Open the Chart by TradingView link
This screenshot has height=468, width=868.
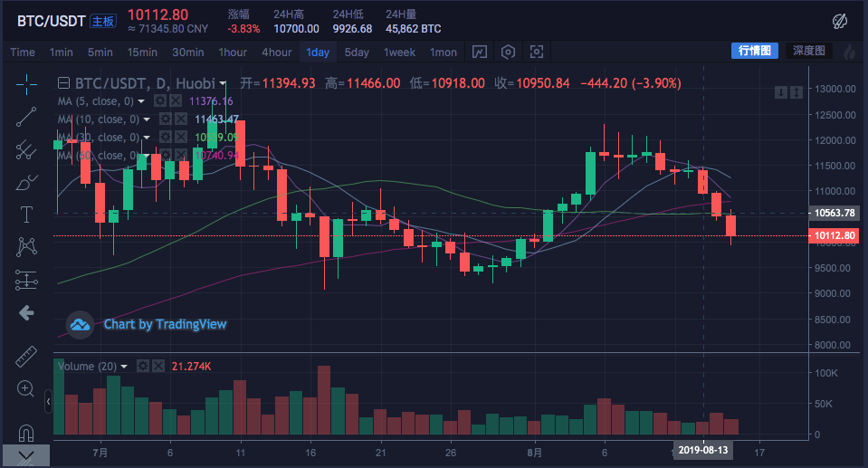click(165, 324)
